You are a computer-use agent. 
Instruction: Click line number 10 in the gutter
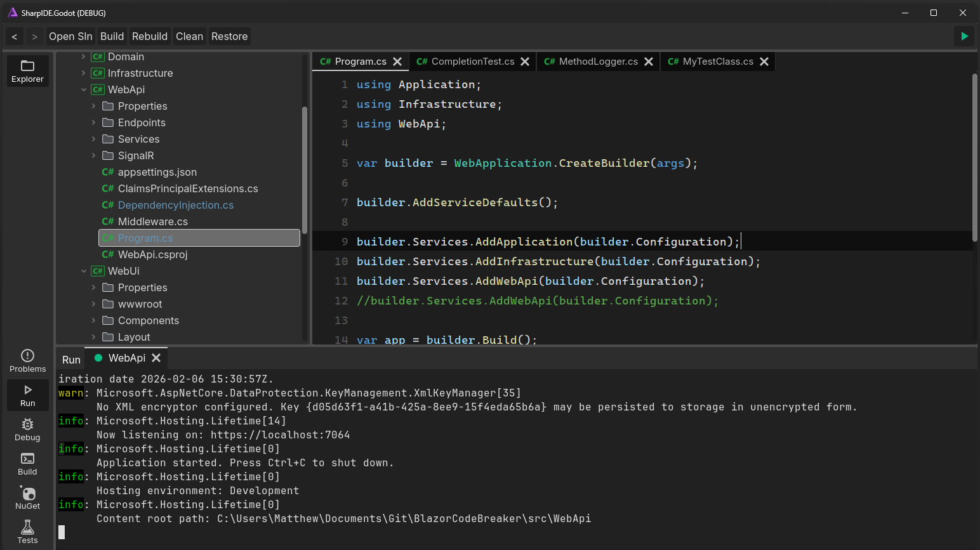[341, 261]
